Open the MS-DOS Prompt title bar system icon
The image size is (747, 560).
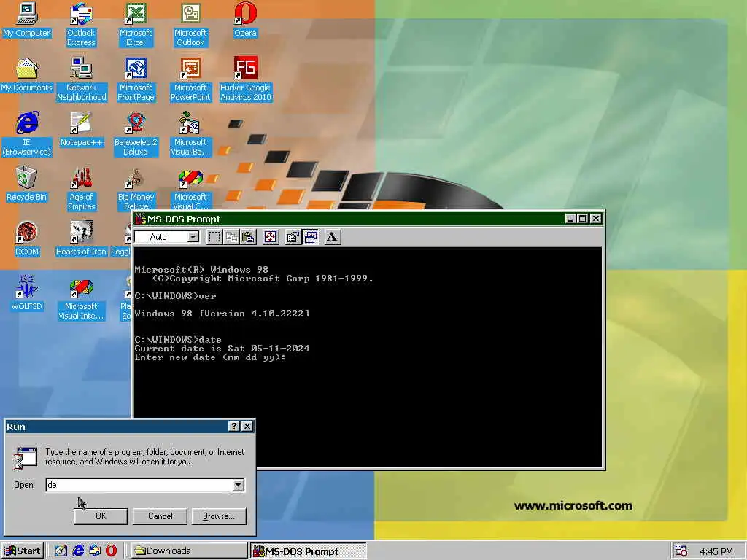[140, 219]
